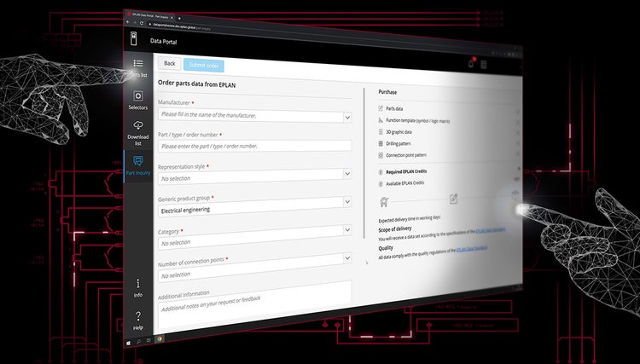Click the notification bell icon
The width and height of the screenshot is (640, 364).
point(469,62)
